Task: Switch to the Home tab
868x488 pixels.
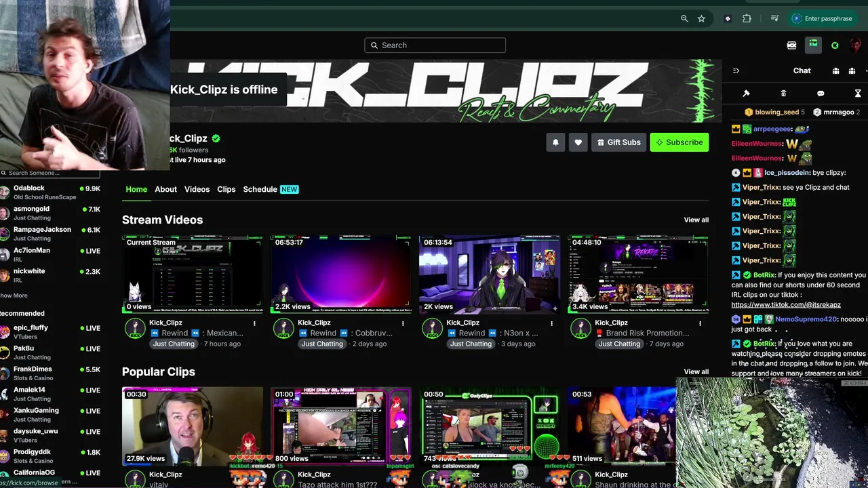Action: (136, 189)
